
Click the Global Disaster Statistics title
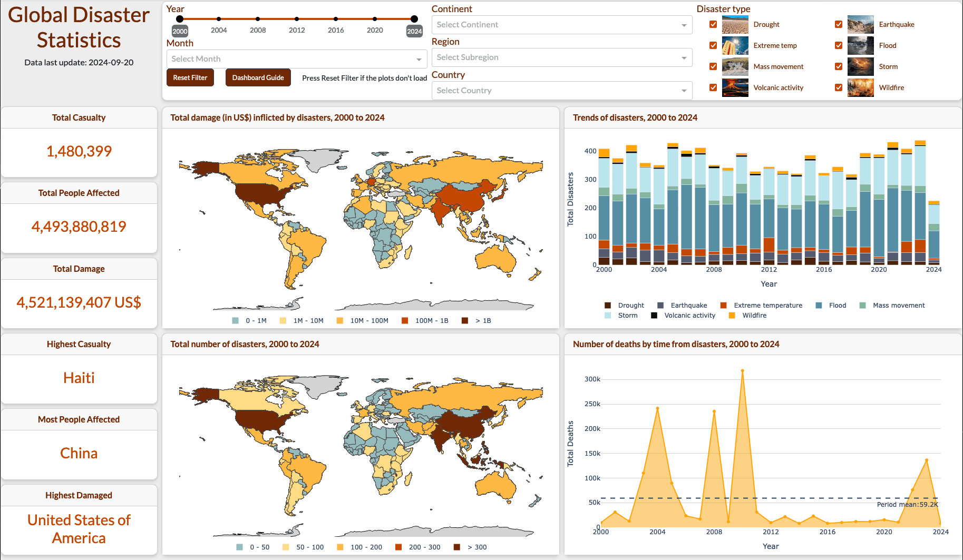click(79, 27)
